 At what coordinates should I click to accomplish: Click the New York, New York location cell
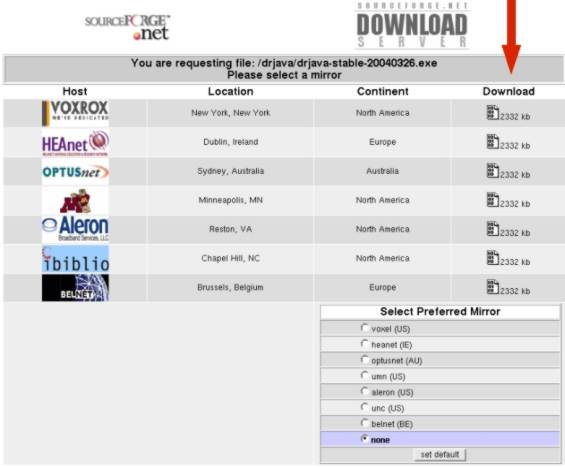click(x=231, y=113)
